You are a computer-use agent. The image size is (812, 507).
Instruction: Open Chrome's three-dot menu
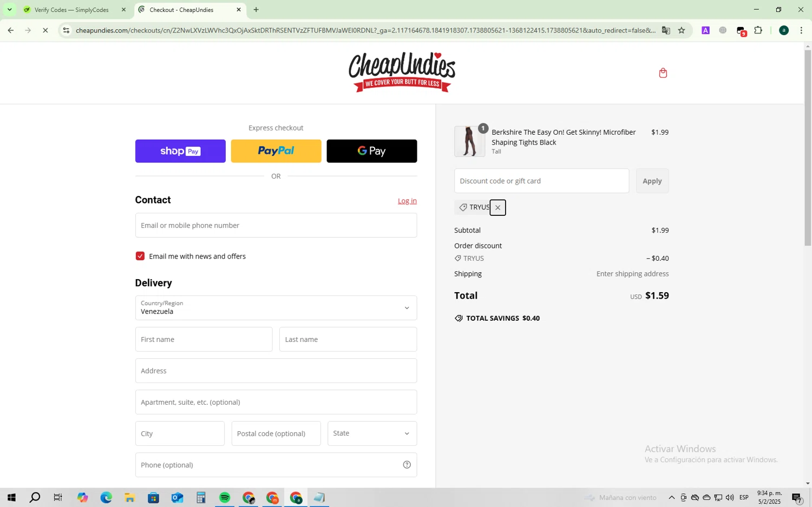[801, 30]
